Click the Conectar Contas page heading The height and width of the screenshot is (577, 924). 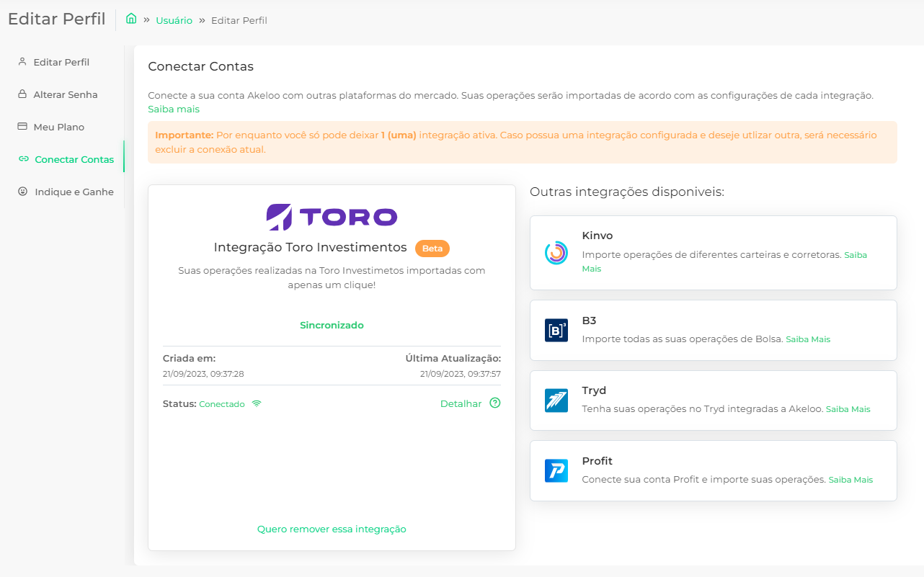[201, 66]
